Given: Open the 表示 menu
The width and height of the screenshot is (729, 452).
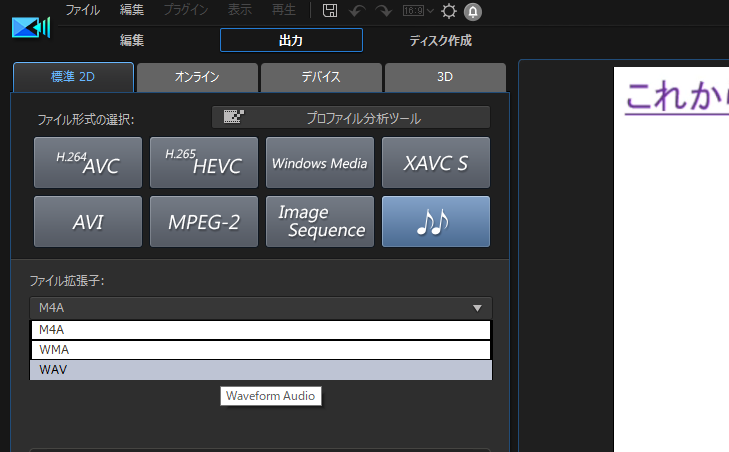Looking at the screenshot, I should (x=239, y=10).
